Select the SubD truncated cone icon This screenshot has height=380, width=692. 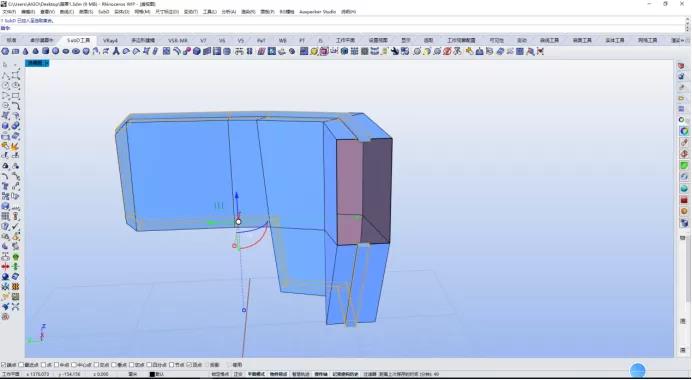[35, 51]
